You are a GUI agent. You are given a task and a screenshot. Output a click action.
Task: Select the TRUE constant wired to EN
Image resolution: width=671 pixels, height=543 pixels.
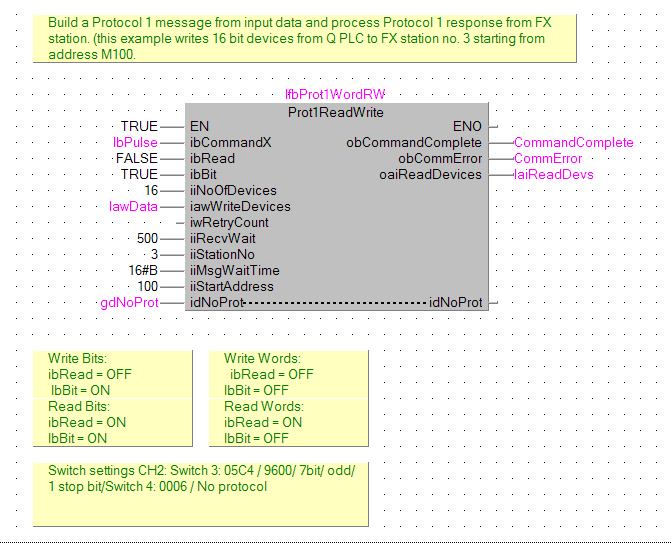click(139, 126)
